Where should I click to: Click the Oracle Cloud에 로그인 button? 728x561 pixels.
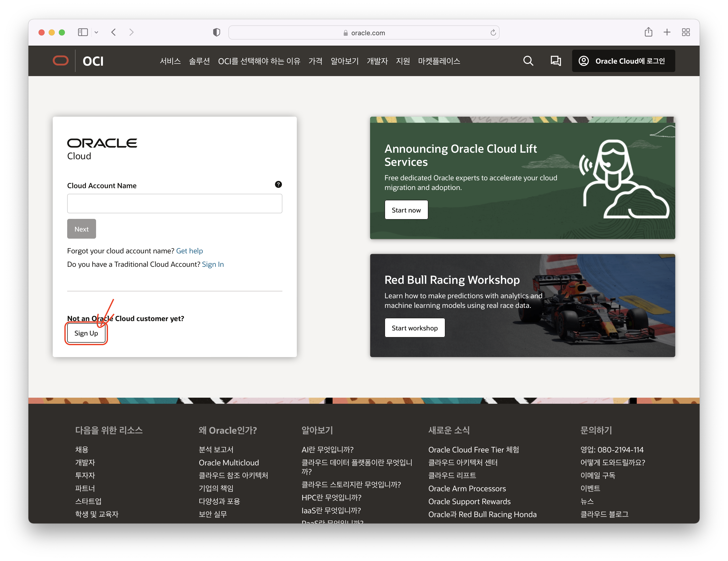click(x=623, y=61)
